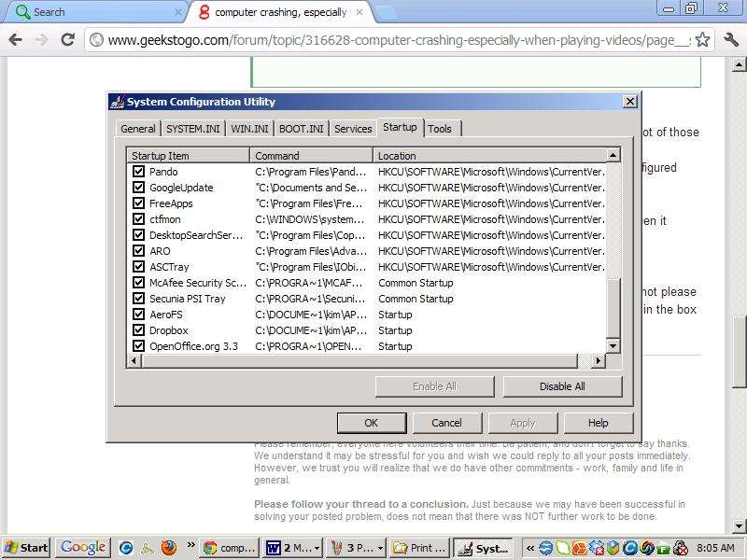Cancel the System Configuration Utility dialog
The height and width of the screenshot is (560, 747).
coord(447,423)
